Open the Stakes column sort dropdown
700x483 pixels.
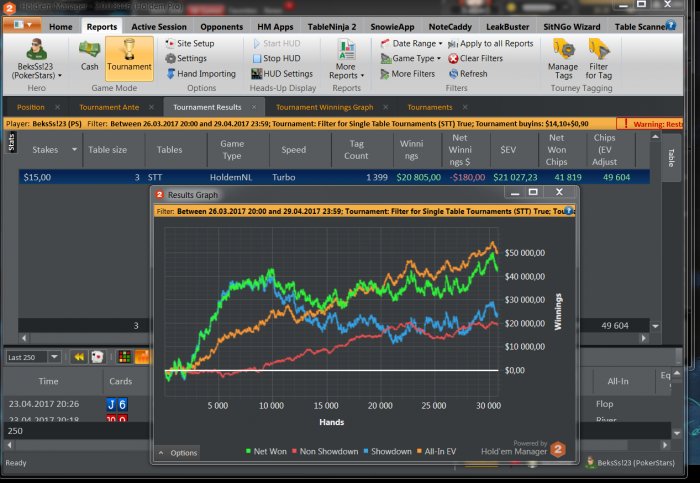click(x=74, y=150)
